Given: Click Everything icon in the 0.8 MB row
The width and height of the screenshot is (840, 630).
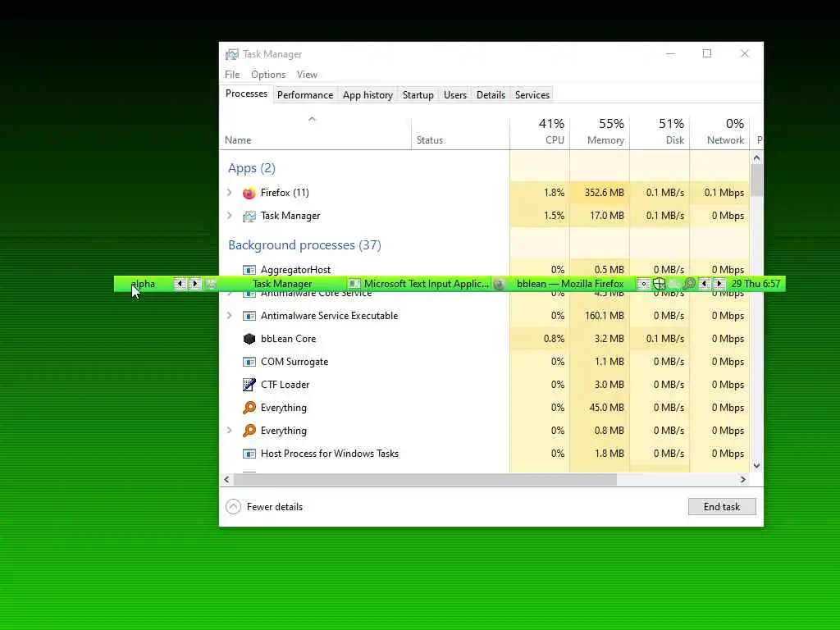Looking at the screenshot, I should [x=249, y=431].
